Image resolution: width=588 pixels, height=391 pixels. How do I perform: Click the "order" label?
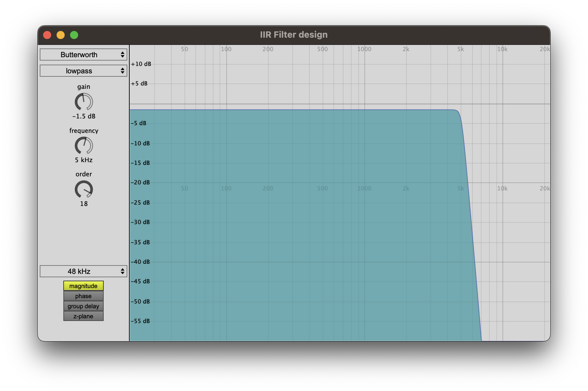point(84,174)
